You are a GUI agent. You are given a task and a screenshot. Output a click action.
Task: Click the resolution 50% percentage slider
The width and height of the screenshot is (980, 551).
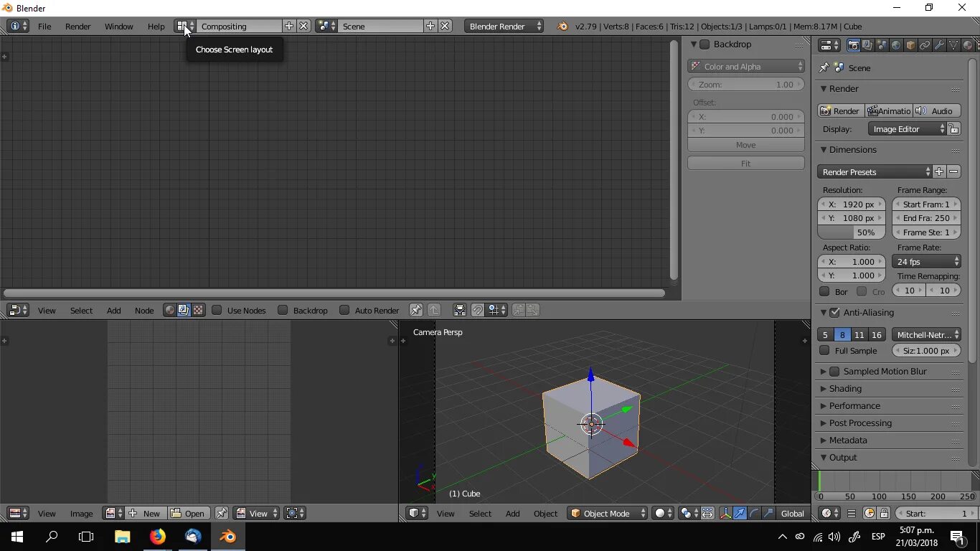click(x=852, y=232)
